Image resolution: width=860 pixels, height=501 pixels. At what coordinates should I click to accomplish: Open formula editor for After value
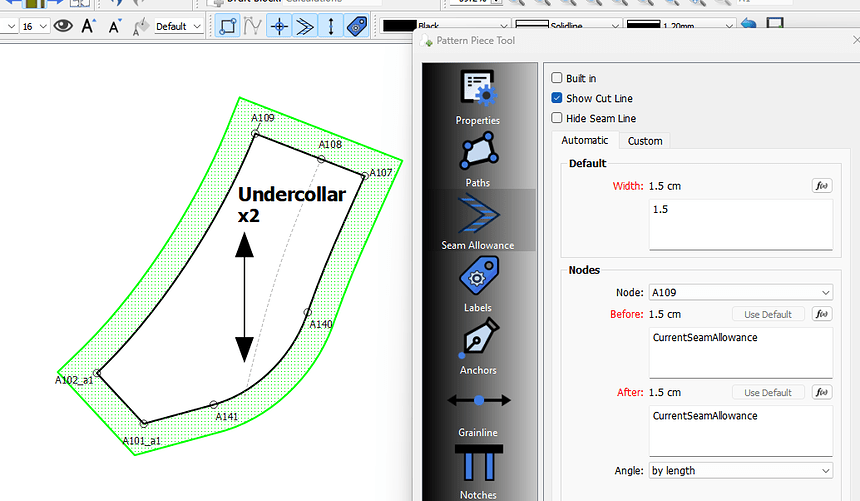[x=822, y=392]
